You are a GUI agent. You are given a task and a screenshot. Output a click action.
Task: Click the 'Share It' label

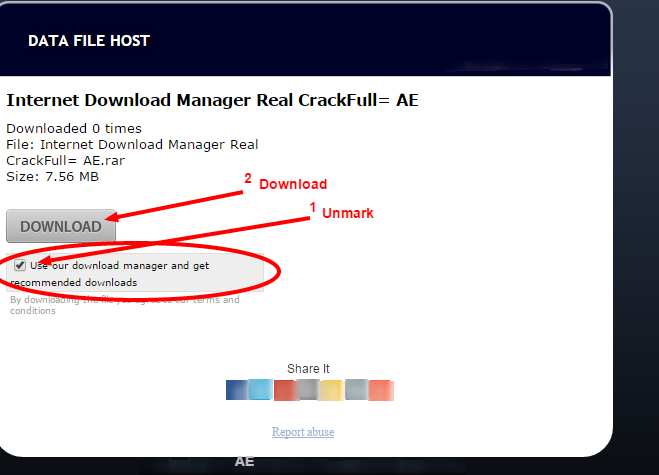[x=308, y=369]
